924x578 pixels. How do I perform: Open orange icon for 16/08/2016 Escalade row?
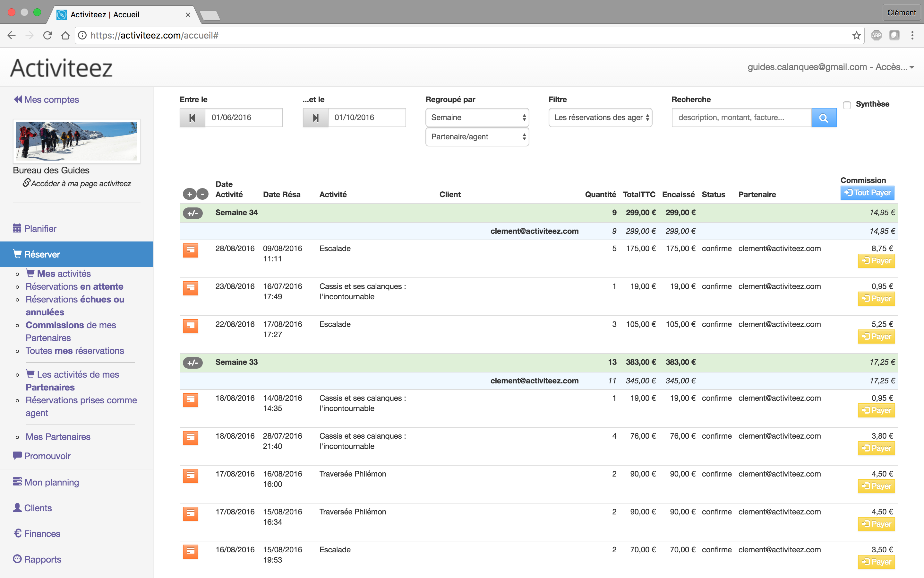[190, 551]
